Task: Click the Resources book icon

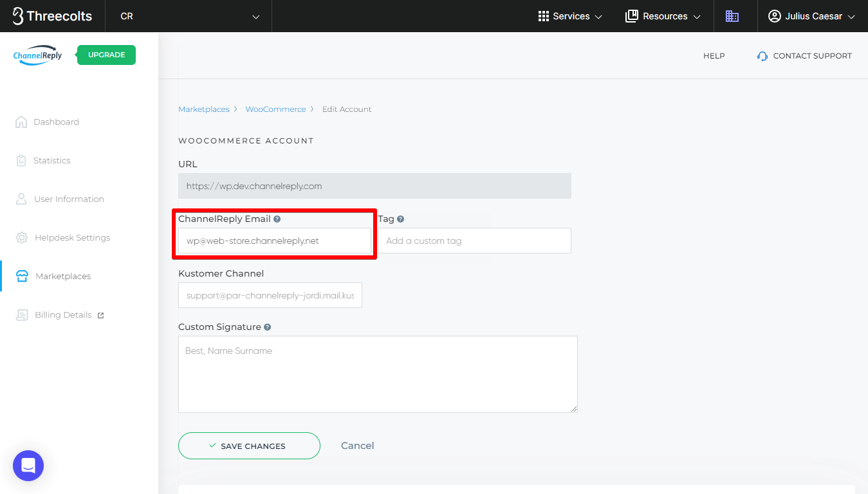Action: (x=631, y=16)
